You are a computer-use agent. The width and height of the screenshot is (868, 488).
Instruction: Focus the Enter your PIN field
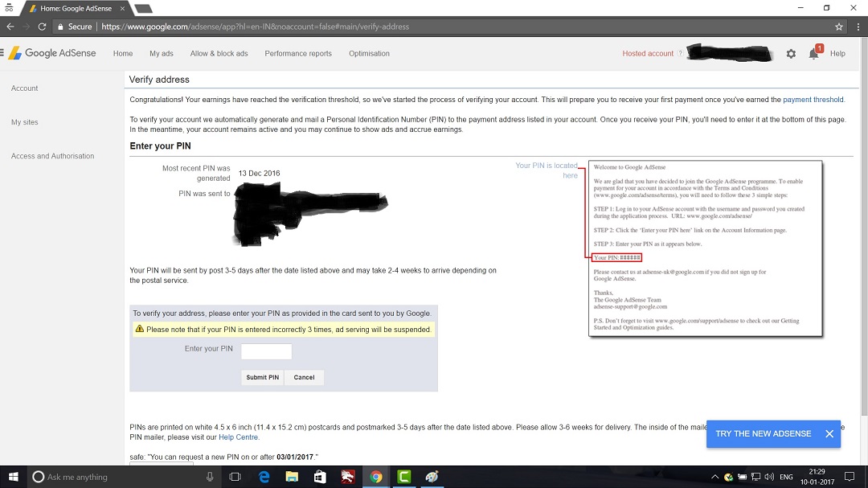coord(266,351)
